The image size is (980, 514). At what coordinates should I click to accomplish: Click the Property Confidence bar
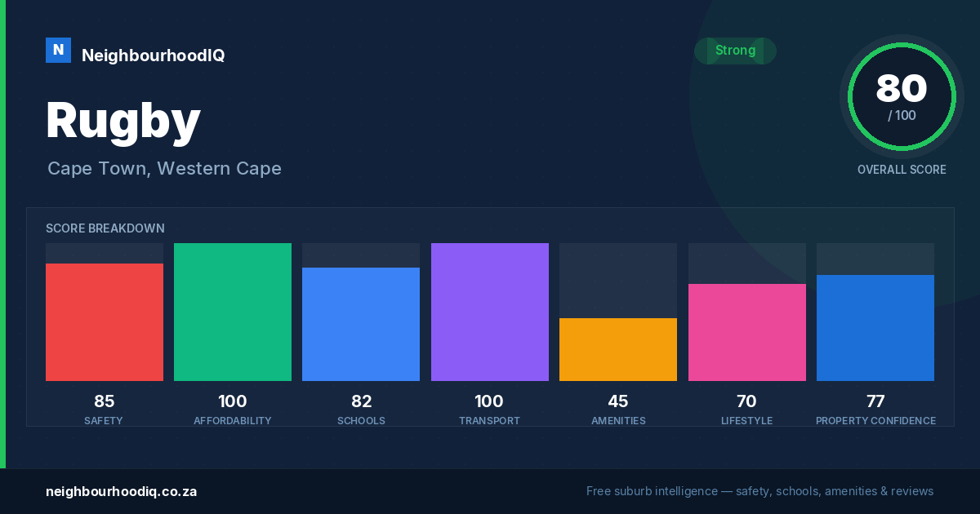coord(875,328)
